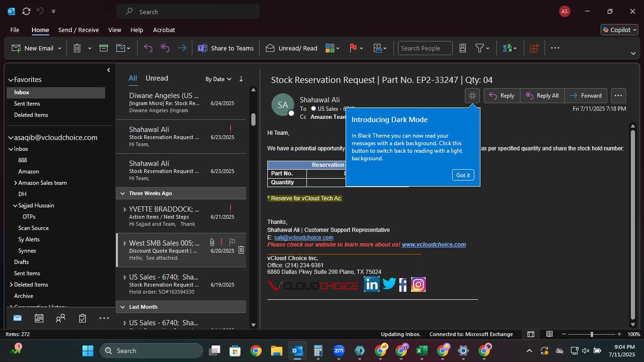Click the top Search box
644x362 pixels.
coord(188,12)
